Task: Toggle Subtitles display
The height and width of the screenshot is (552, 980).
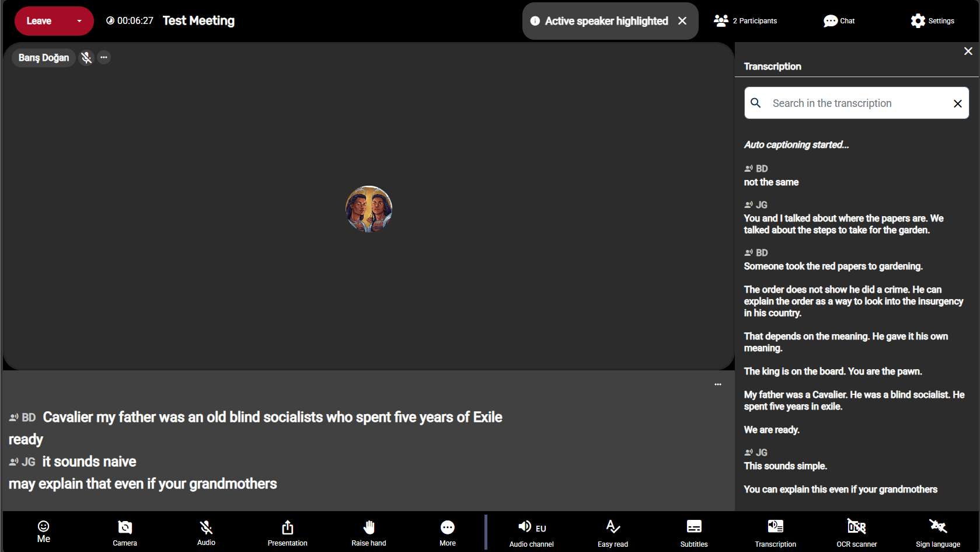Action: click(694, 527)
